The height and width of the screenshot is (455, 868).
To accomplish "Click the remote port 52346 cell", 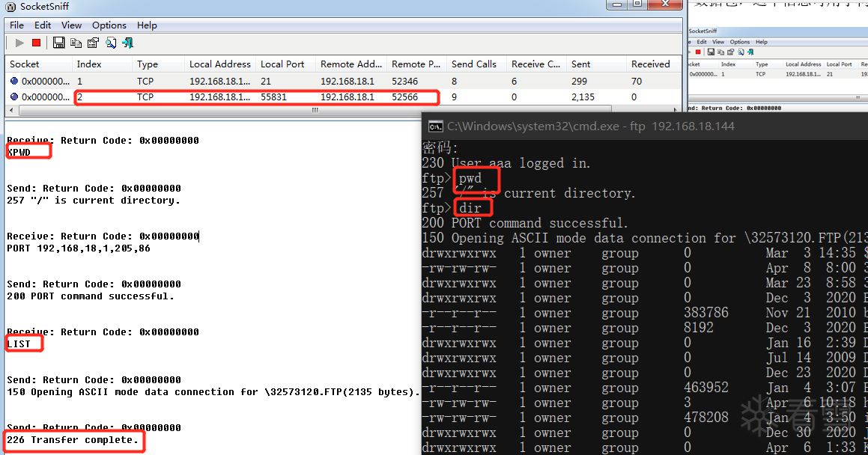I will pos(404,82).
